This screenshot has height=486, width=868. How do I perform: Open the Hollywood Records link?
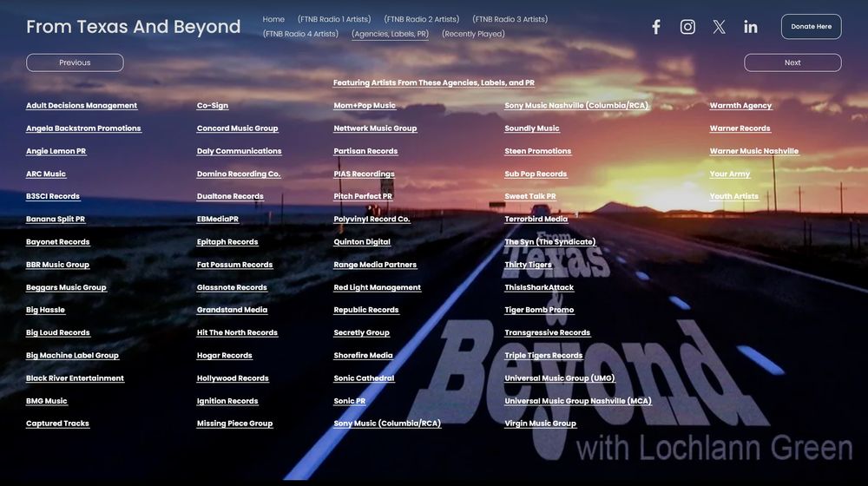233,378
